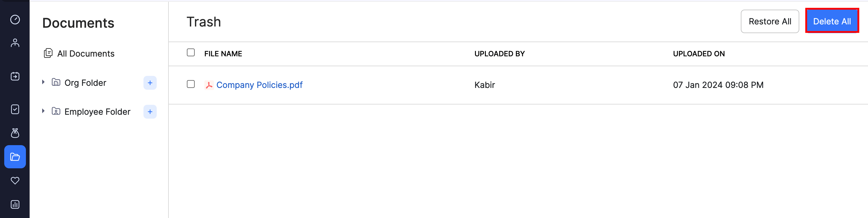This screenshot has width=868, height=218.
Task: Toggle the select-all checkbox in table header
Action: [191, 52]
